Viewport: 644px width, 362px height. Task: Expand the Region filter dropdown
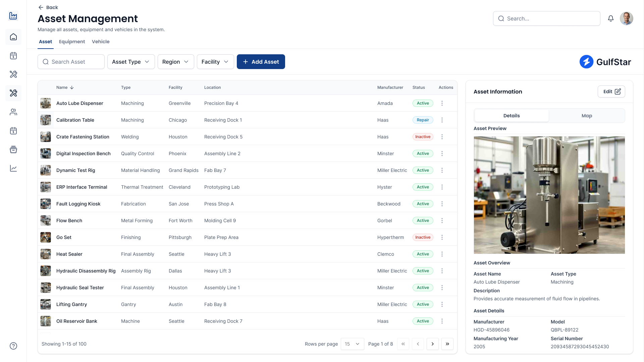click(175, 62)
